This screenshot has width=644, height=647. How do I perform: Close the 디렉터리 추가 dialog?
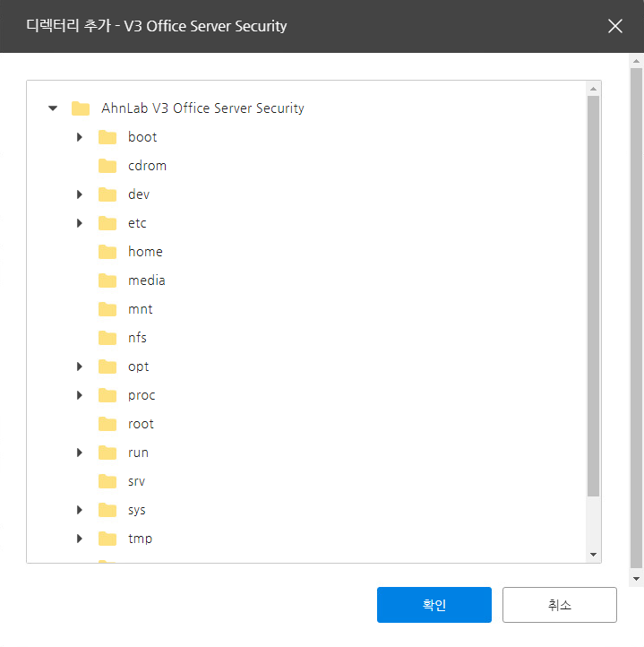[614, 26]
